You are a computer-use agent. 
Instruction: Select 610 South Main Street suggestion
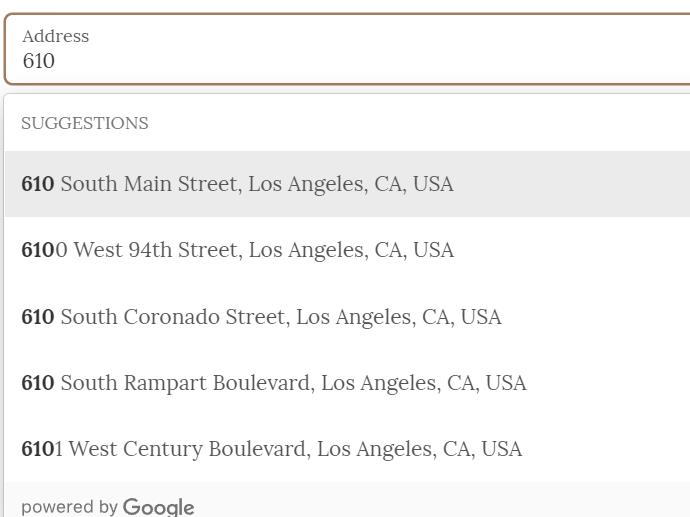(347, 183)
